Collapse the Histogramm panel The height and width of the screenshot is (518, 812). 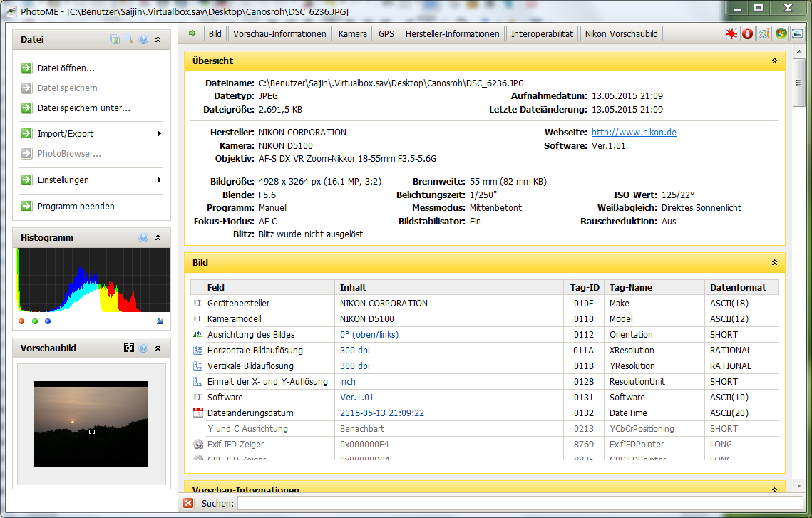(158, 238)
